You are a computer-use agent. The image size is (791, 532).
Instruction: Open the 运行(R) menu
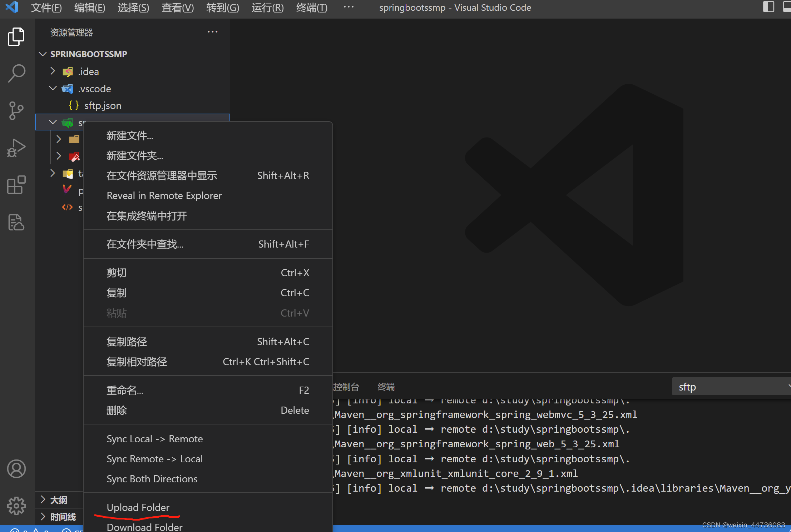click(x=267, y=8)
